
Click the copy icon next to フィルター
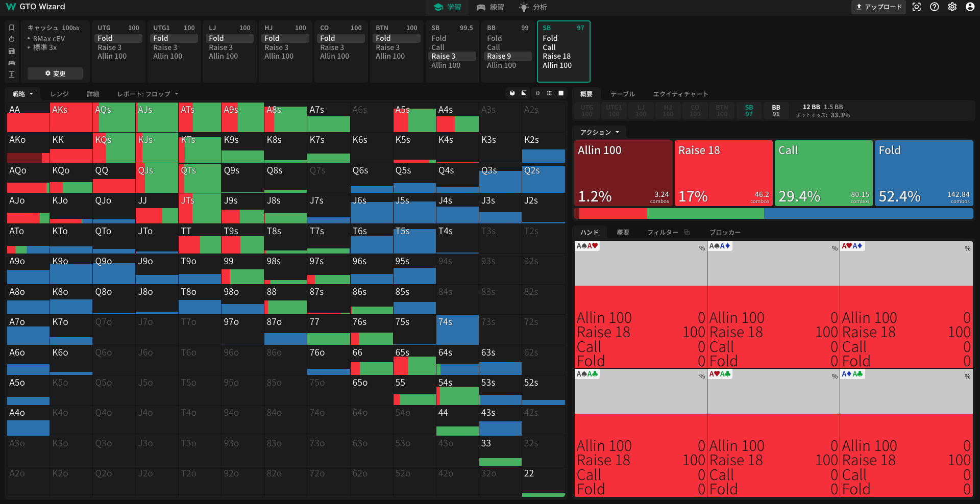tap(687, 232)
